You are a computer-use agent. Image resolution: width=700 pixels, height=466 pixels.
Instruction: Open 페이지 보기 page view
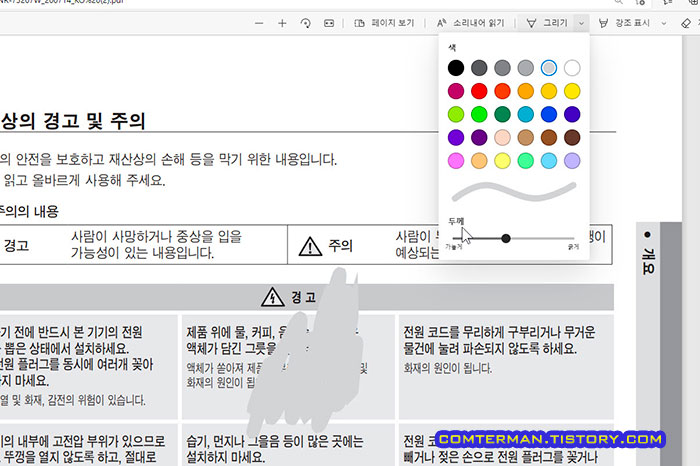(384, 23)
